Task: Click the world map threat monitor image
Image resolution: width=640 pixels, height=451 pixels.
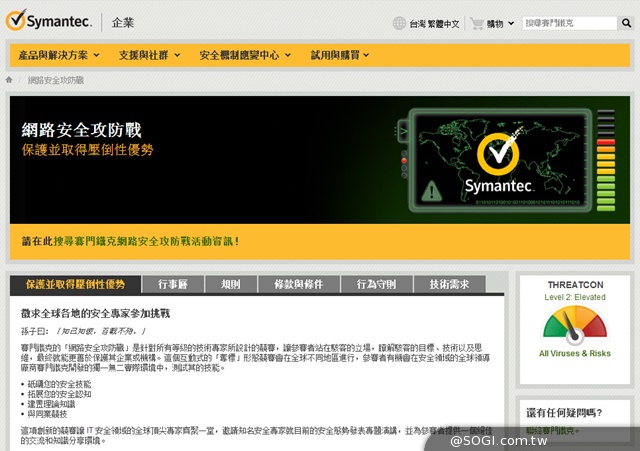Action: click(x=500, y=160)
